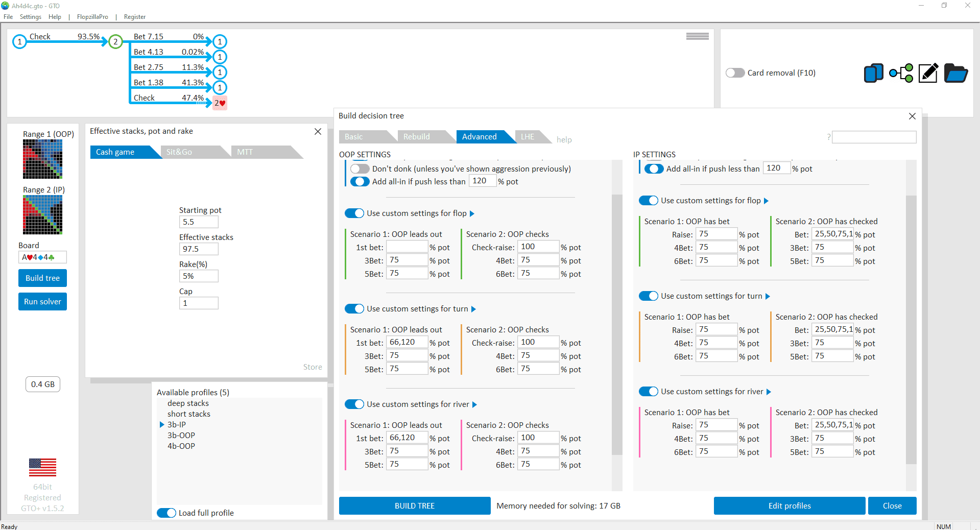980x530 pixels.
Task: Expand OOP custom settings for river arrow
Action: pos(474,404)
